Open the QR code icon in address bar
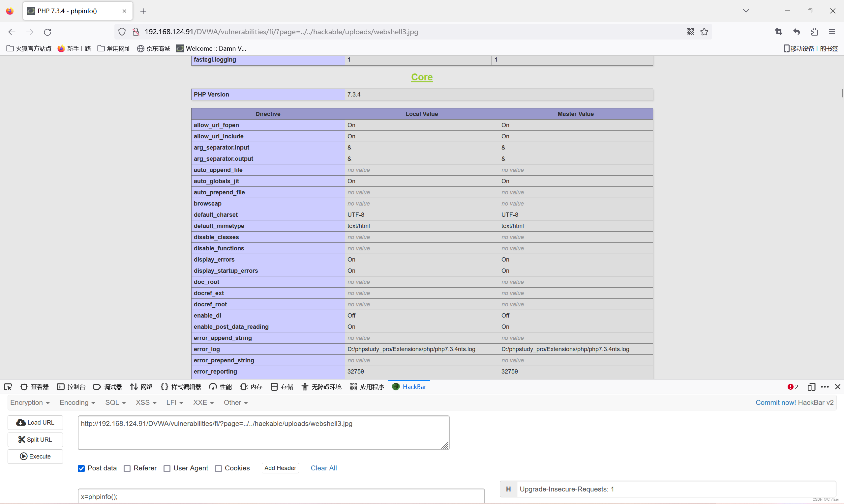 (690, 32)
